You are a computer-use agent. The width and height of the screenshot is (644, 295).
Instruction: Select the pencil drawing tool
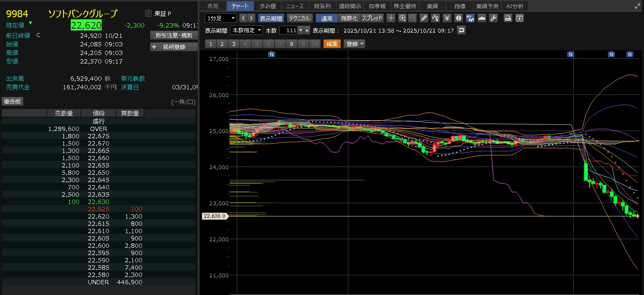[x=424, y=18]
